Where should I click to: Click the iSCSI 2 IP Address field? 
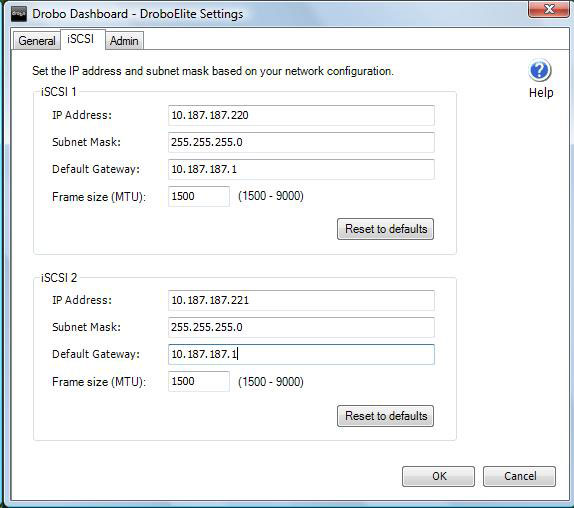pos(301,300)
